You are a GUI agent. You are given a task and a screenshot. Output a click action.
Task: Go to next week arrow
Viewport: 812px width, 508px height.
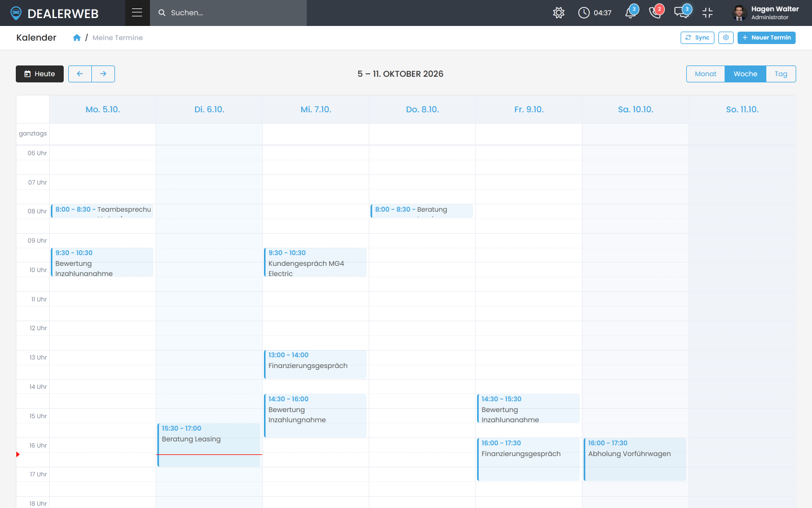(103, 74)
